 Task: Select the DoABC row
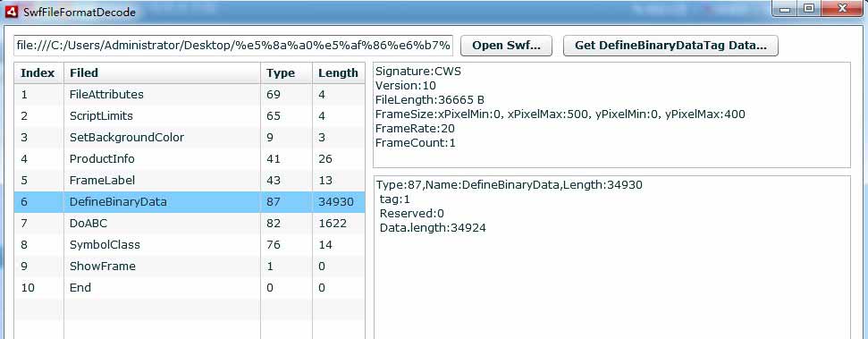190,224
